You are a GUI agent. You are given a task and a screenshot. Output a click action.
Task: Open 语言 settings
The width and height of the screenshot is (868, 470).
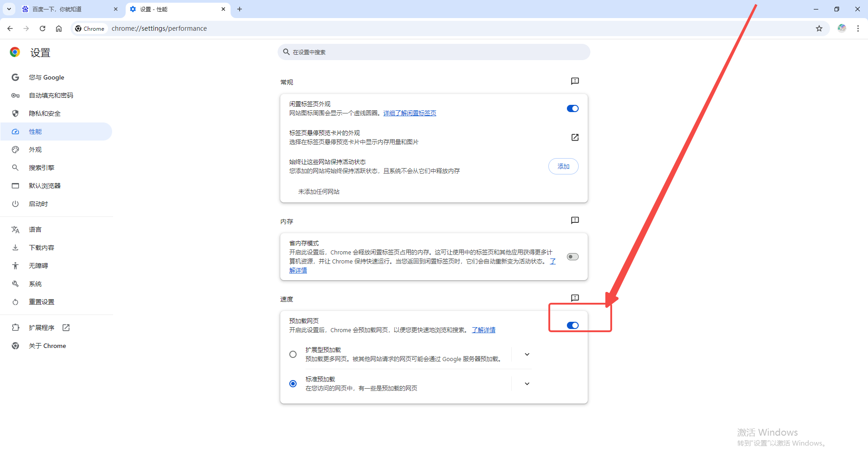pyautogui.click(x=57, y=230)
